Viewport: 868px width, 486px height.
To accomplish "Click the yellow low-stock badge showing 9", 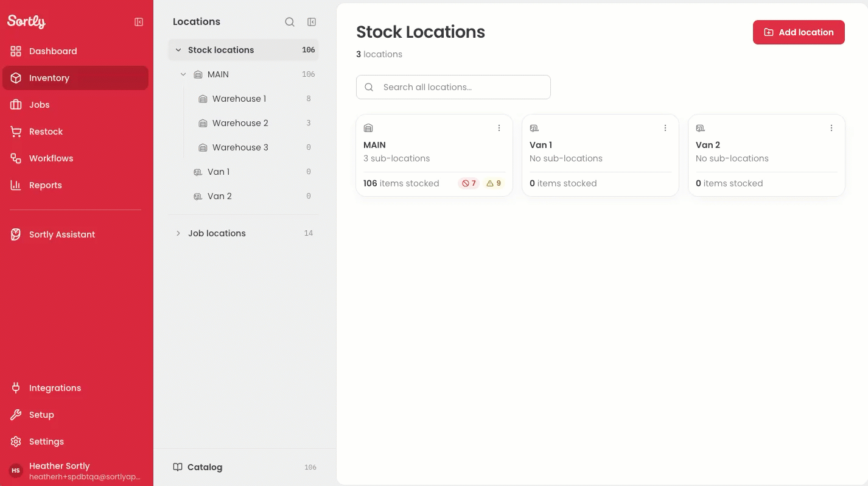I will 494,183.
